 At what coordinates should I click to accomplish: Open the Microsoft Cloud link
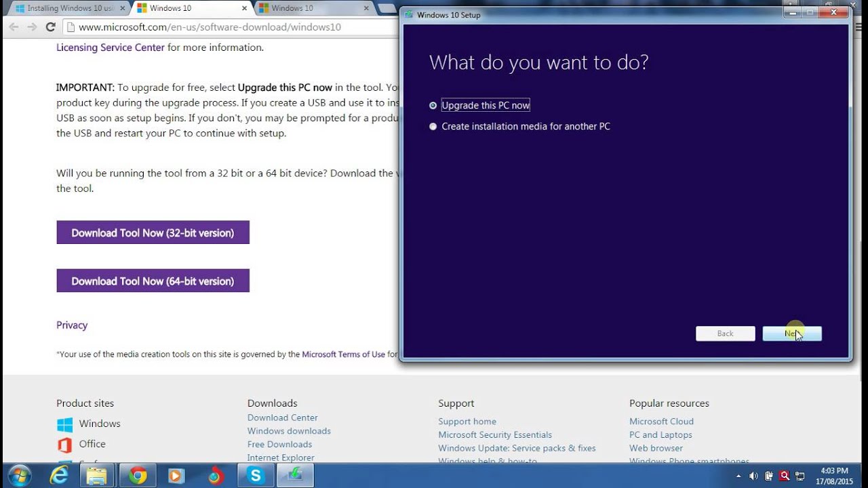click(661, 422)
